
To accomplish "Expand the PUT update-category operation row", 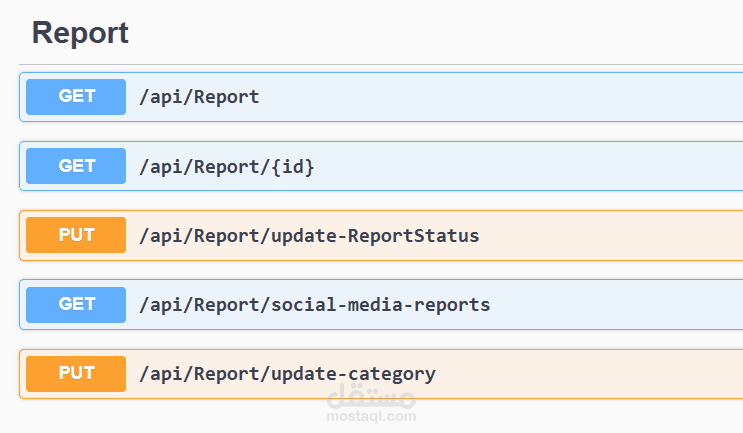I will [600, 374].
